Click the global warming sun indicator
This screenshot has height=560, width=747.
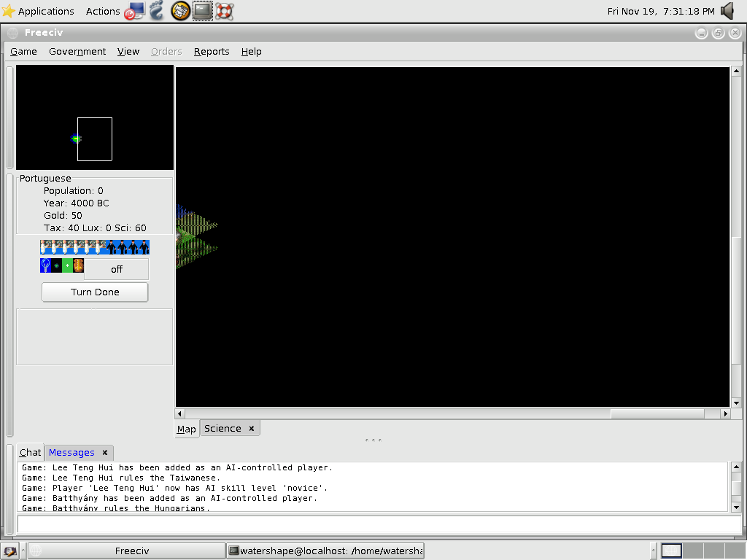56,265
